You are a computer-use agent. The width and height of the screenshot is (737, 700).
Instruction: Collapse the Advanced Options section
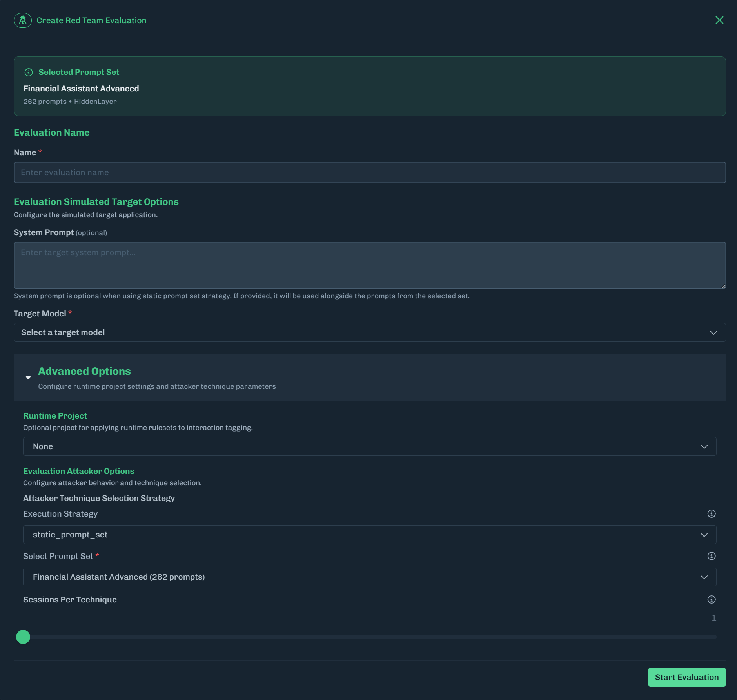click(x=28, y=378)
